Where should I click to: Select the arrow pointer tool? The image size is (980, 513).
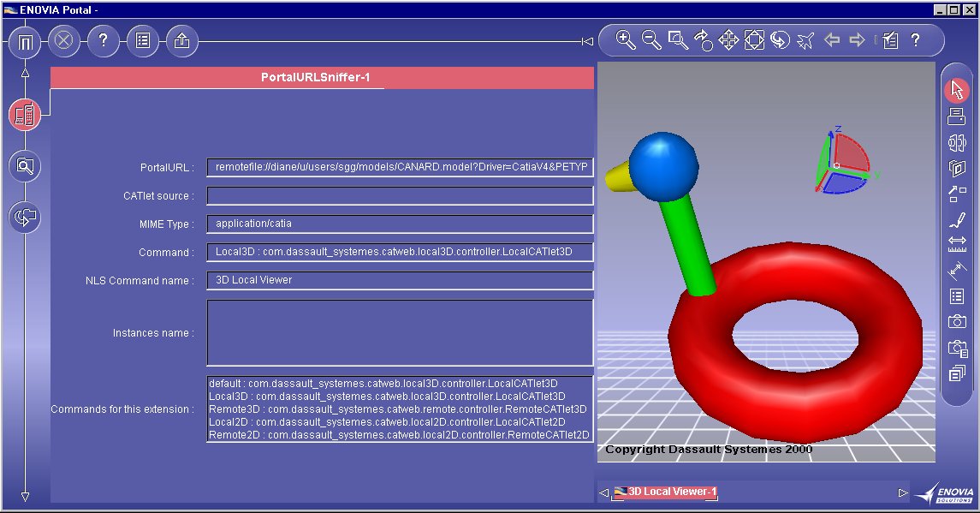tap(957, 90)
